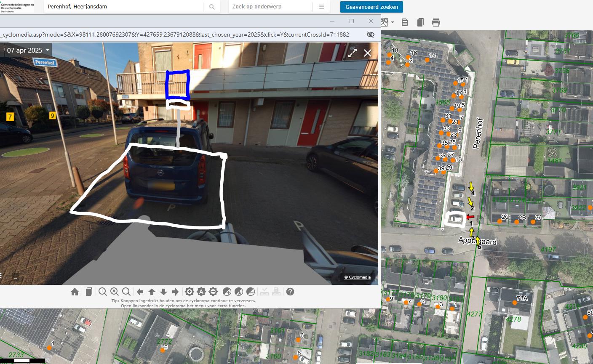Image resolution: width=593 pixels, height=364 pixels.
Task: Click the printer icon above the map
Action: click(436, 23)
